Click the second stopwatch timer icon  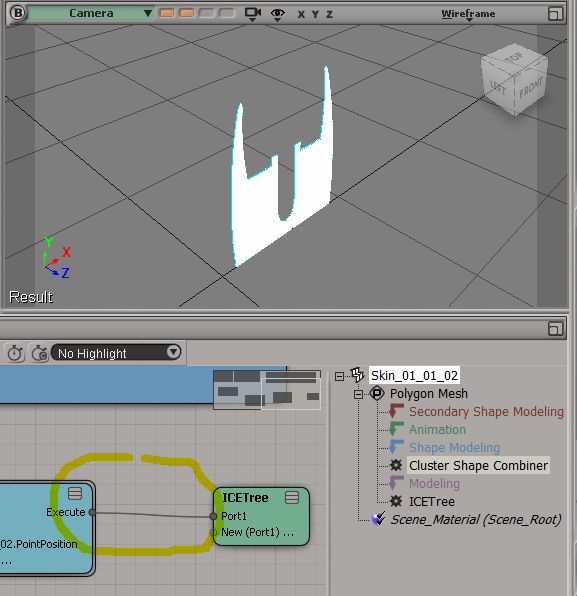(40, 353)
